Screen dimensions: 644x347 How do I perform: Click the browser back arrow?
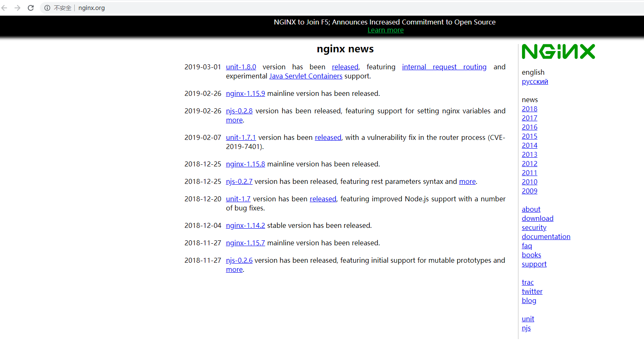(x=5, y=8)
